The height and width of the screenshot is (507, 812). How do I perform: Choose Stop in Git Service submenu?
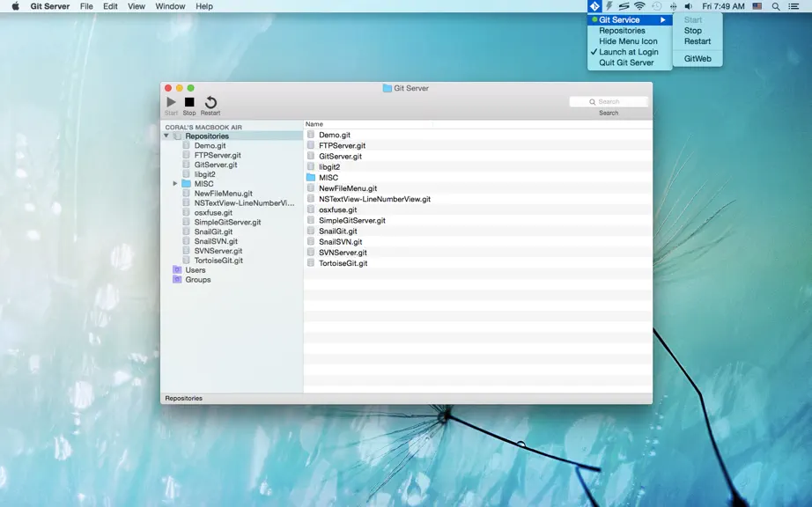coord(693,31)
